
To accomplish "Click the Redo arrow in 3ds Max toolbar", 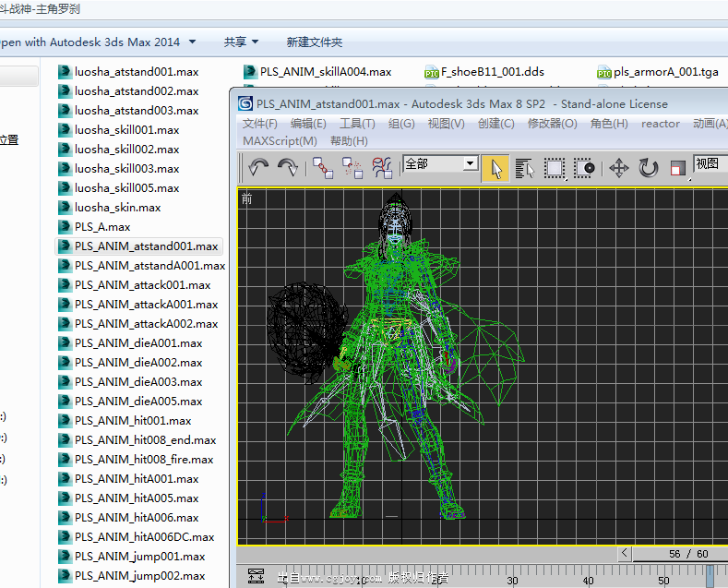I will pos(288,167).
